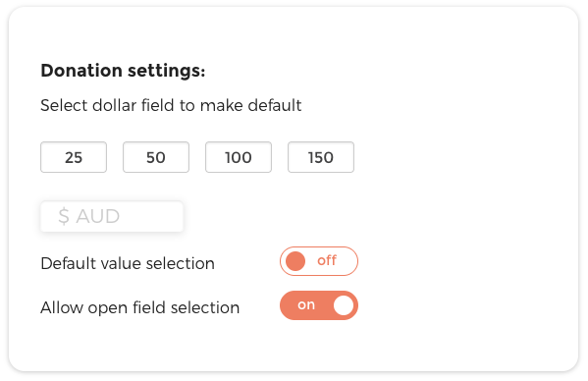Click the dollar sign in the AUD field
Screen dimensions: 588x381
pyautogui.click(x=64, y=216)
